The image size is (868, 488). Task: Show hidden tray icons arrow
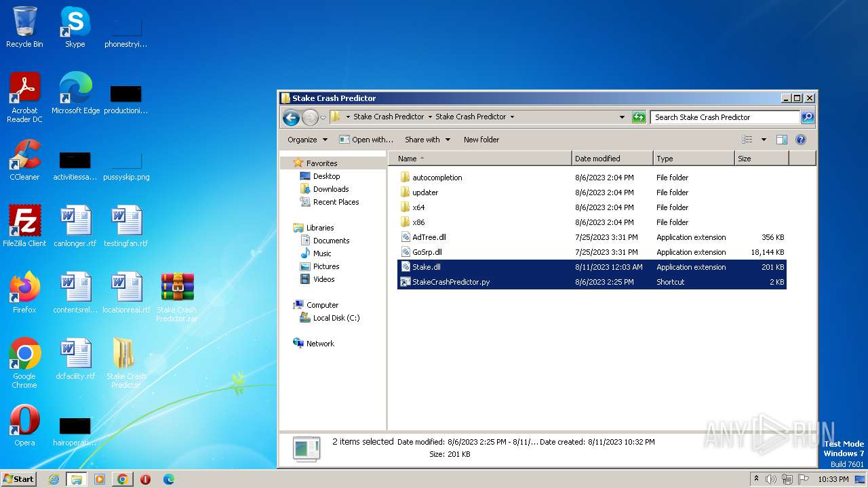tap(756, 479)
